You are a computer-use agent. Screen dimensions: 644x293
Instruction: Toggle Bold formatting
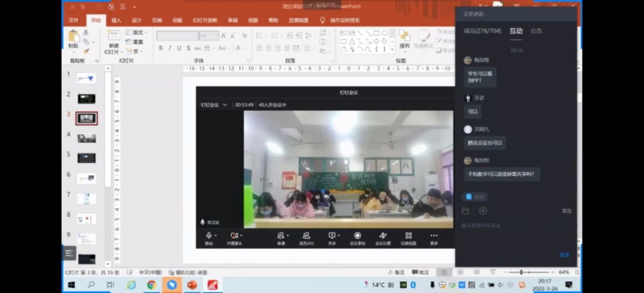pos(161,48)
